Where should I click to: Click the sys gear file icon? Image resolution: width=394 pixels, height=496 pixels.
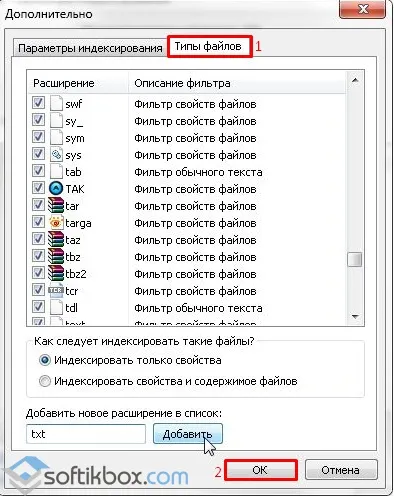pyautogui.click(x=56, y=155)
